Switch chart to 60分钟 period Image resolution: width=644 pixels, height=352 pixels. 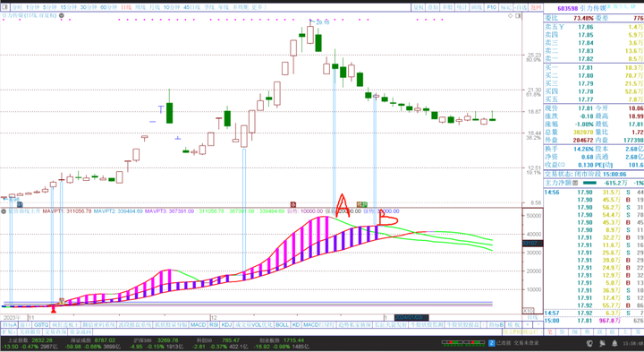(x=108, y=7)
